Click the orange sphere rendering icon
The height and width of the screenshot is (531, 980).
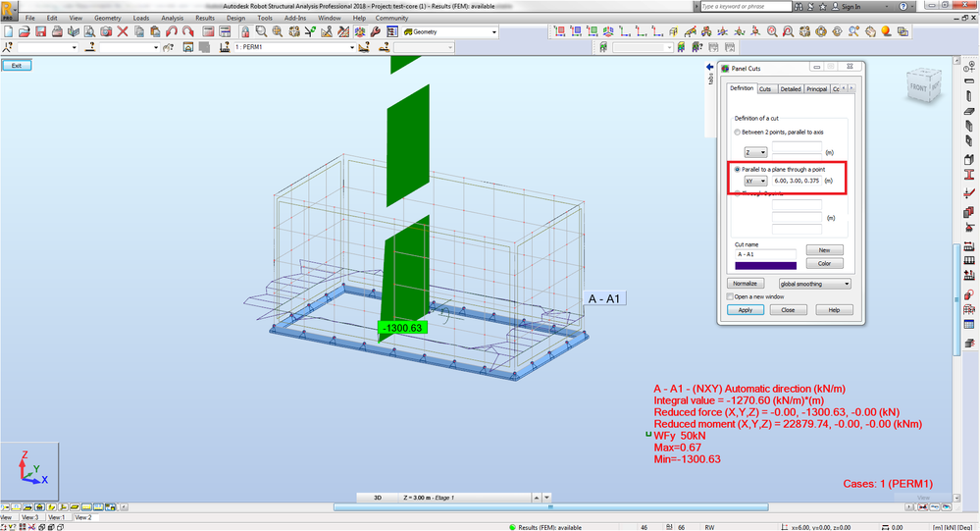[886, 31]
